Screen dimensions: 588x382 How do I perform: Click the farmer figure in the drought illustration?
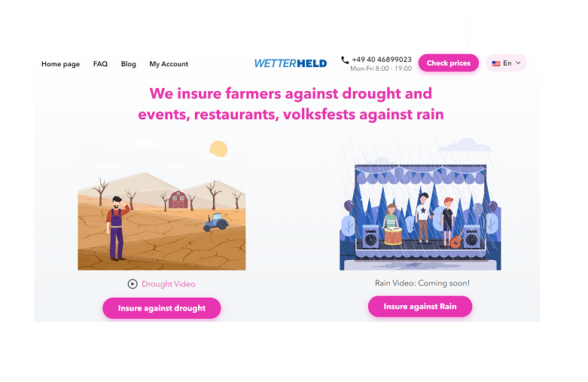(x=117, y=228)
